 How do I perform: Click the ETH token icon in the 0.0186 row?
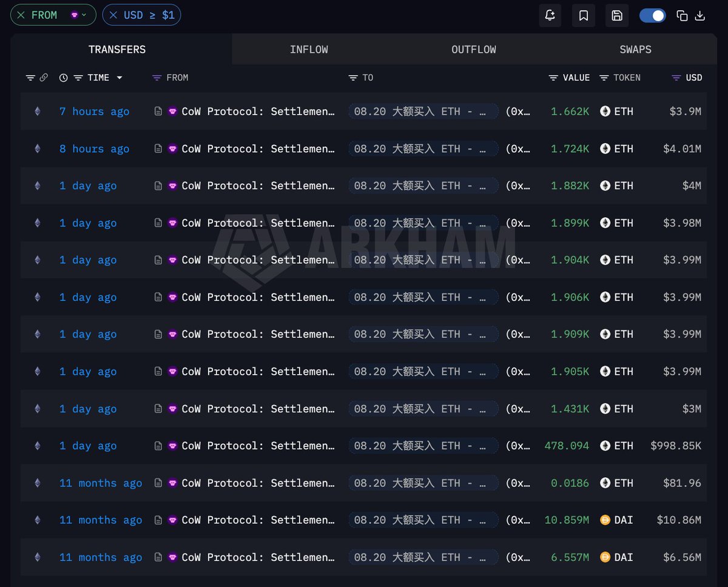(605, 483)
